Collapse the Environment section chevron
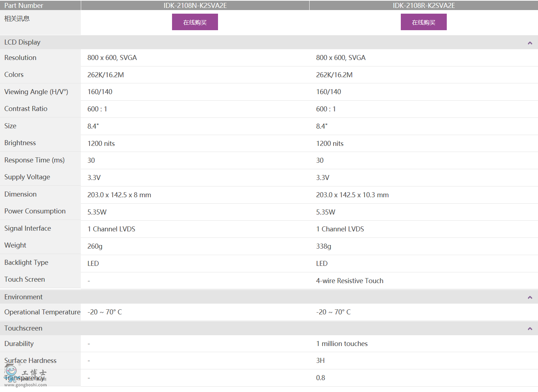Screen dimensions: 538x392 [530, 298]
